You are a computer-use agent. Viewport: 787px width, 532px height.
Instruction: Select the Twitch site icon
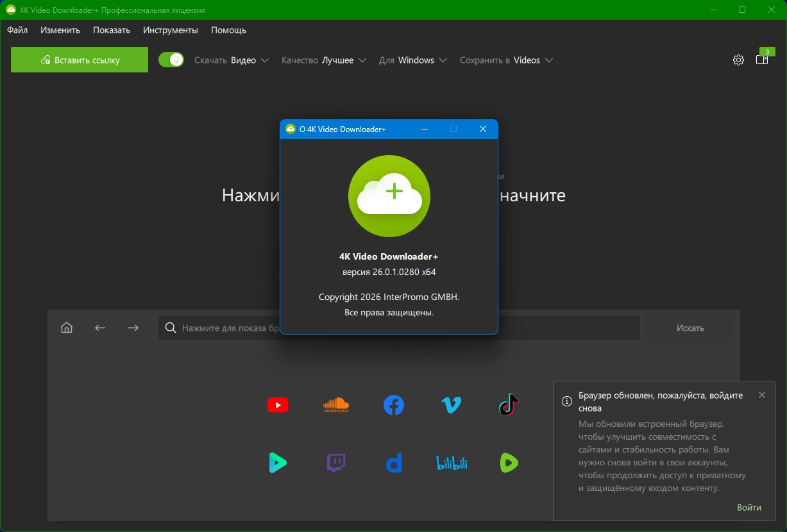click(335, 463)
